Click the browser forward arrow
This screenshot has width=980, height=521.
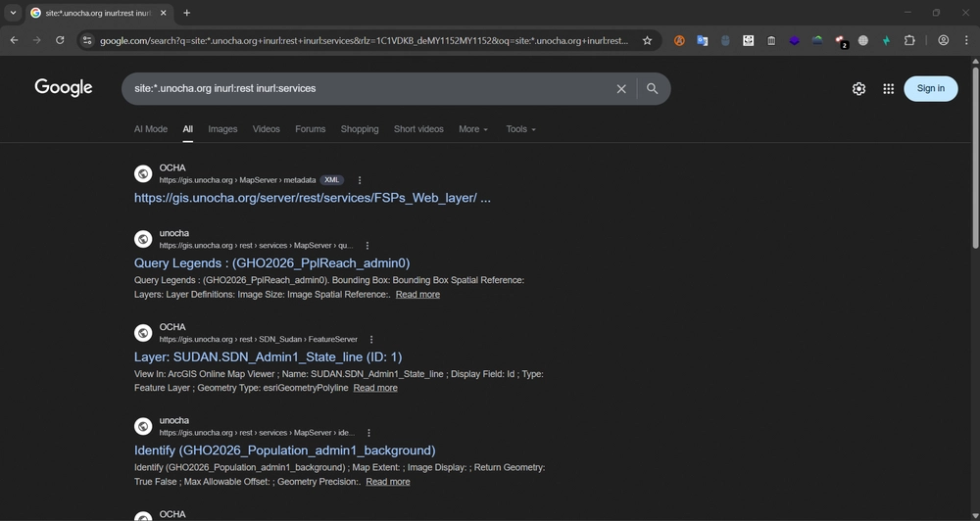point(37,40)
